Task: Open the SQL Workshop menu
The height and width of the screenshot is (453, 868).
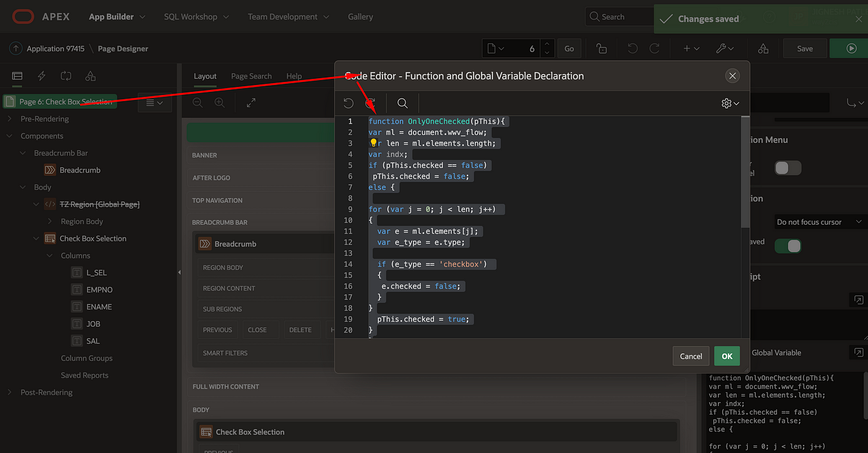Action: pos(196,17)
